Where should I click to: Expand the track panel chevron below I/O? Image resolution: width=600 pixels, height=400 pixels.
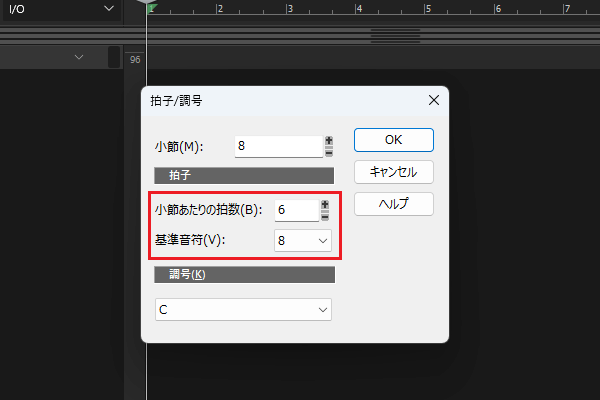pos(79,58)
